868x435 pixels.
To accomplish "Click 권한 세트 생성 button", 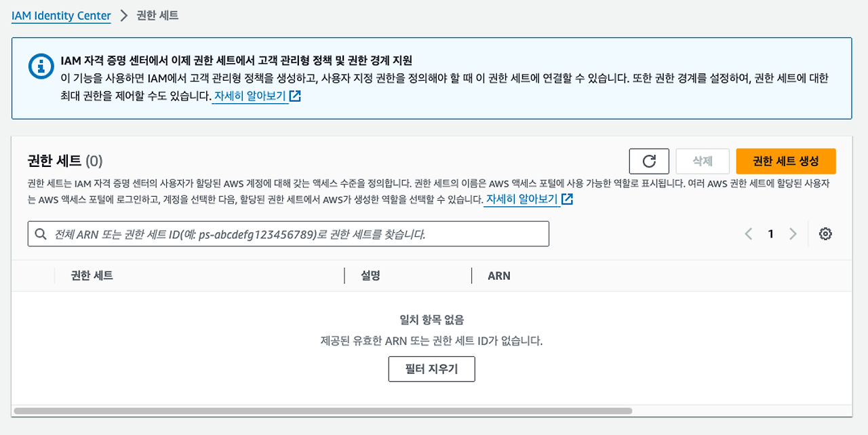I will (786, 161).
